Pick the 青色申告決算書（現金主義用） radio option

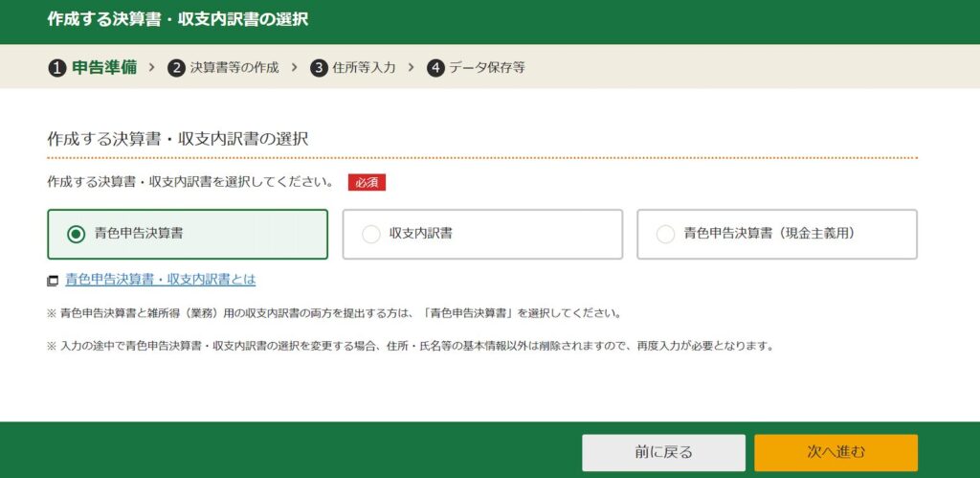(665, 235)
